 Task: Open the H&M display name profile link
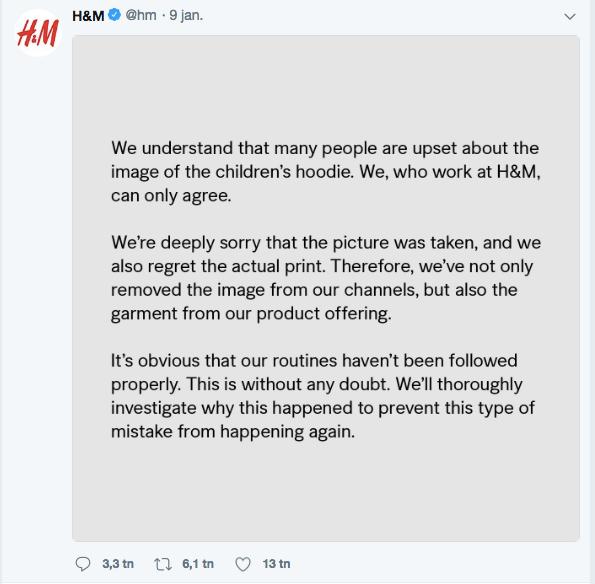(88, 16)
